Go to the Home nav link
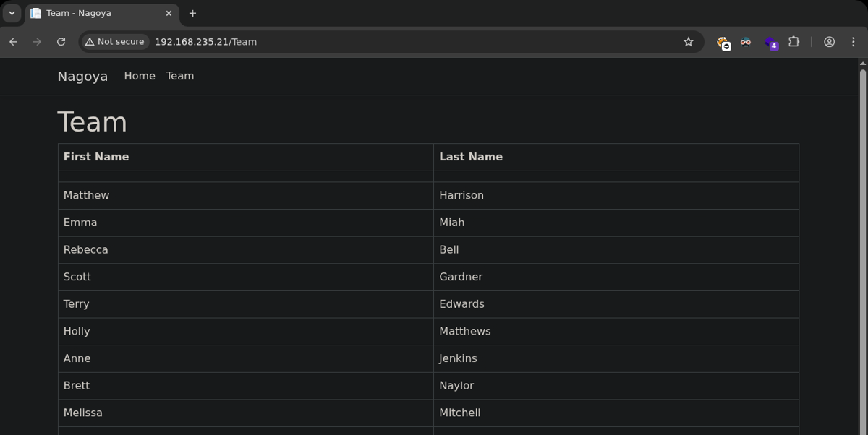Screen dimensions: 868x435 coord(140,76)
